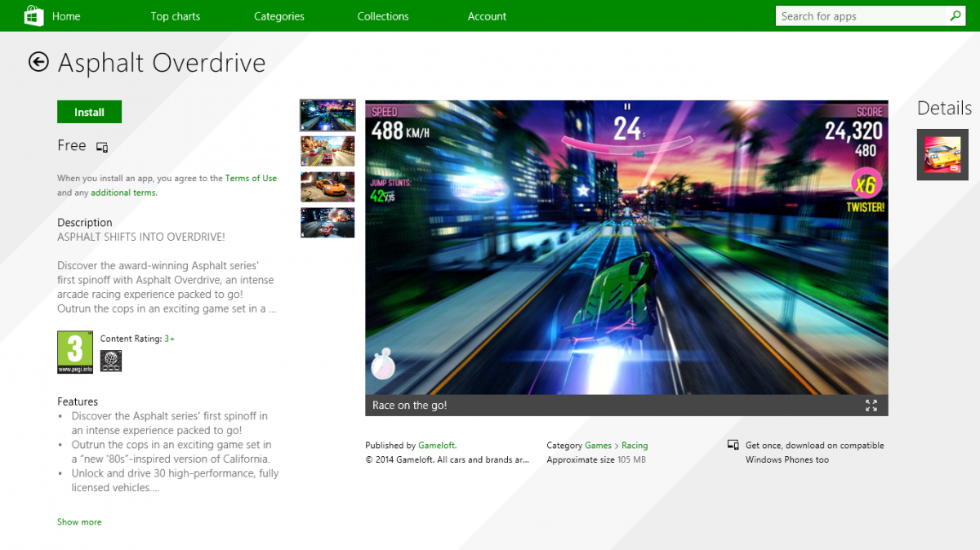The height and width of the screenshot is (550, 980).
Task: Click the Install button
Action: tap(89, 112)
